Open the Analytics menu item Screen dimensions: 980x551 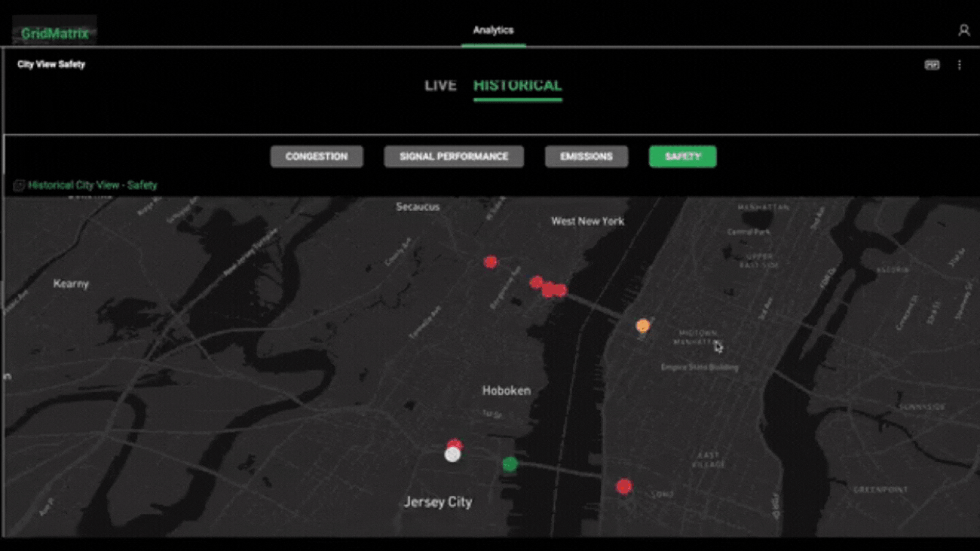tap(493, 30)
